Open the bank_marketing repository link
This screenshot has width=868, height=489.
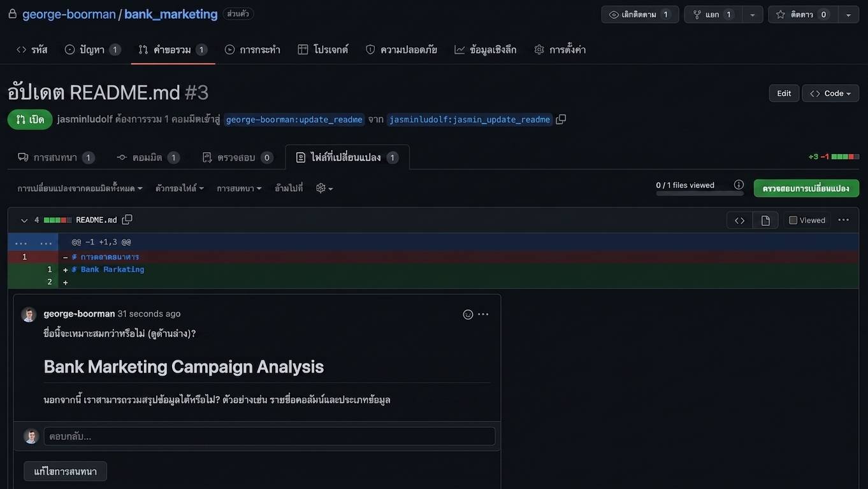coord(171,14)
